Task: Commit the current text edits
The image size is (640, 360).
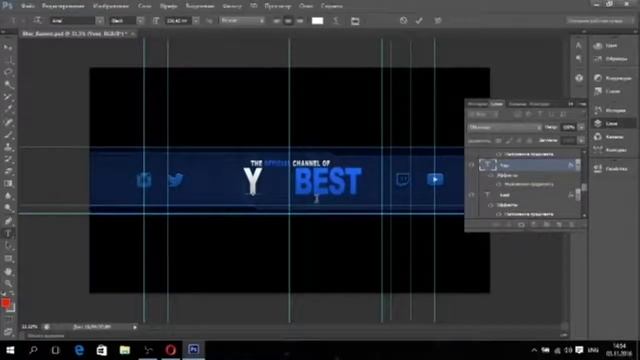Action: [x=419, y=20]
